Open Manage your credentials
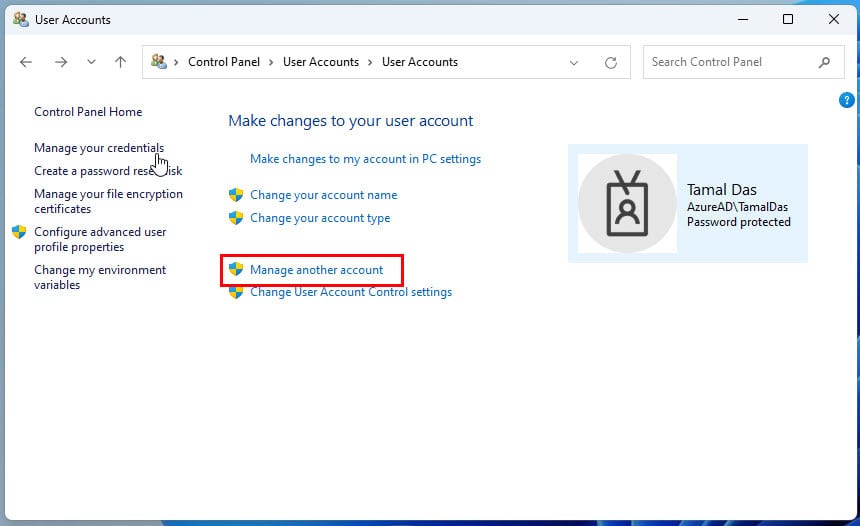The height and width of the screenshot is (526, 860). 99,148
